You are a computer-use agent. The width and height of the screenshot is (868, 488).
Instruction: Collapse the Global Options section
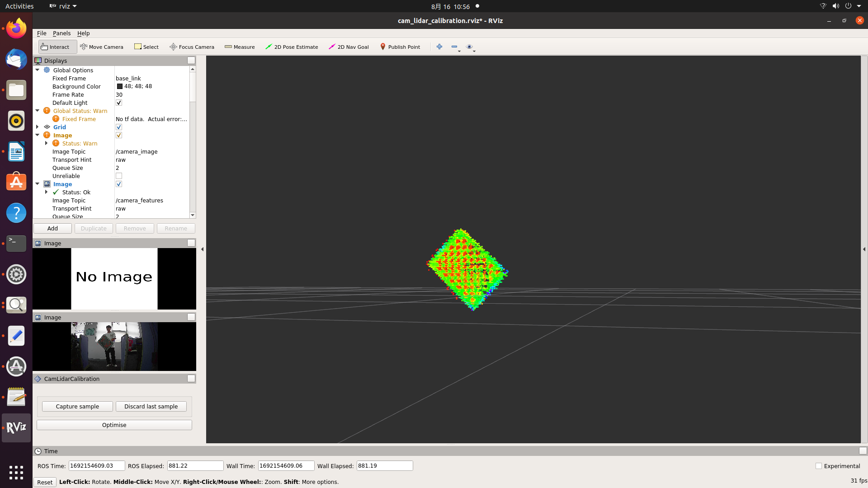pos(38,70)
